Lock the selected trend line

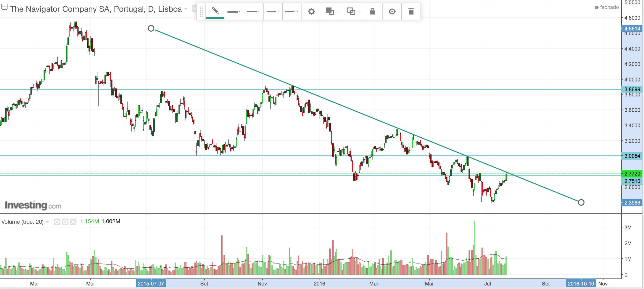(x=372, y=11)
